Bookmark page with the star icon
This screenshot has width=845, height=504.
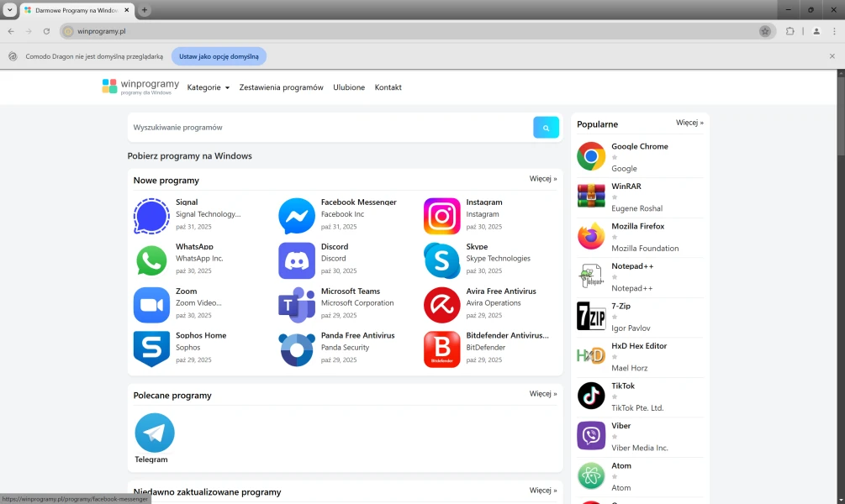(x=764, y=31)
